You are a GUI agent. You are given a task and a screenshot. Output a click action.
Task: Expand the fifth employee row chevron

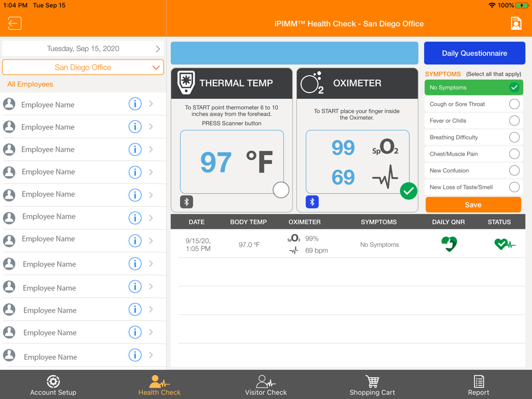[151, 195]
